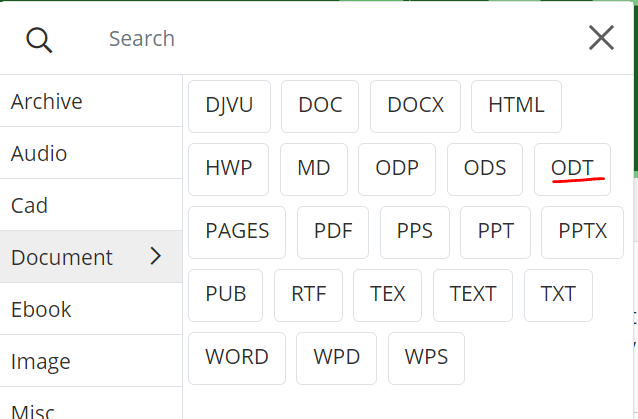The image size is (638, 419).
Task: Show the Image format category
Action: click(x=41, y=362)
